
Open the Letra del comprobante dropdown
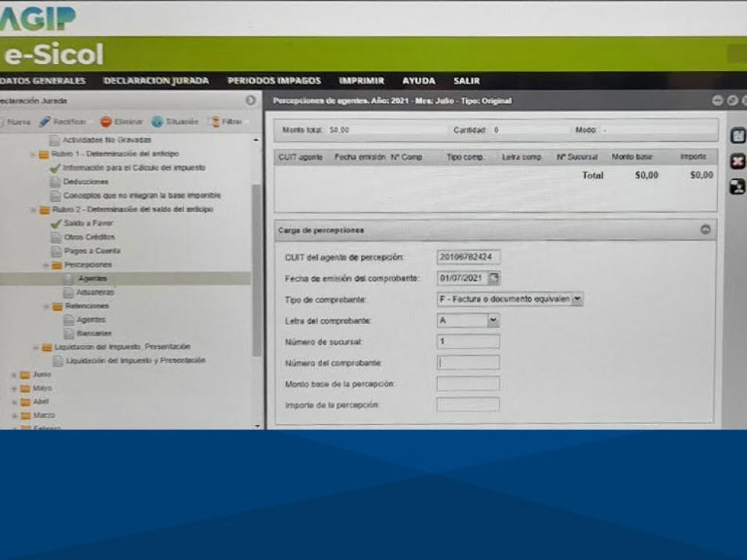(493, 320)
